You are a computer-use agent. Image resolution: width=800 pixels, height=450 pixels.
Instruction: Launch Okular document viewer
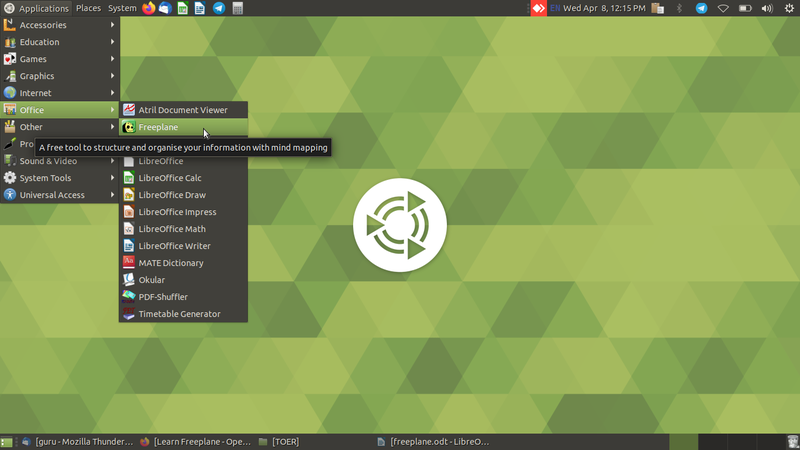184,280
